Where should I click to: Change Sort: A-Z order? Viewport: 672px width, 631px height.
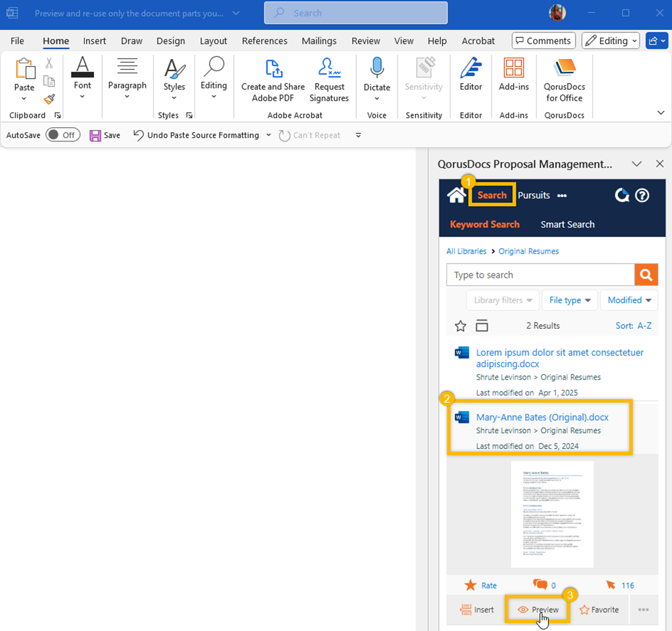click(633, 326)
